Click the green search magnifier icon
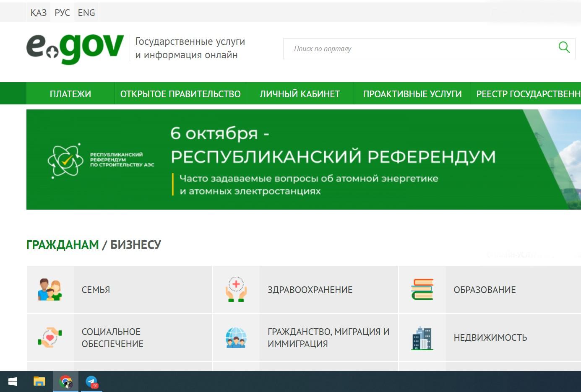Image resolution: width=581 pixels, height=392 pixels. 564,47
